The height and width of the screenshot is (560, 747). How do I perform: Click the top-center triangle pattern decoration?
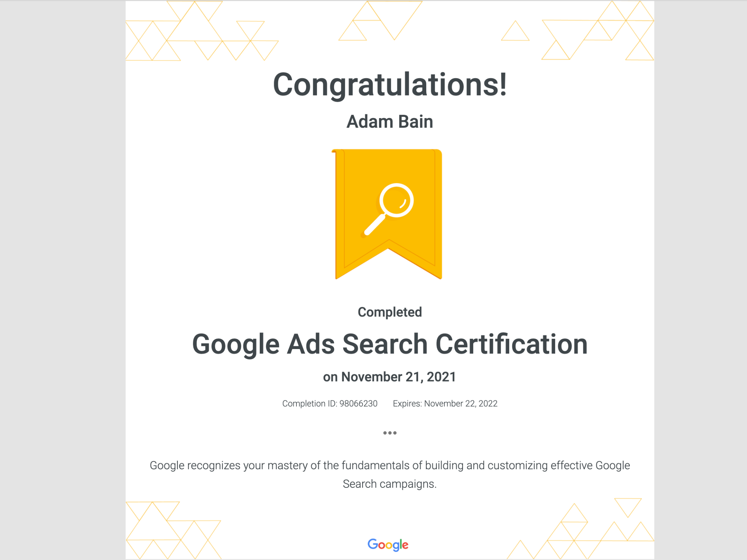pos(380,21)
